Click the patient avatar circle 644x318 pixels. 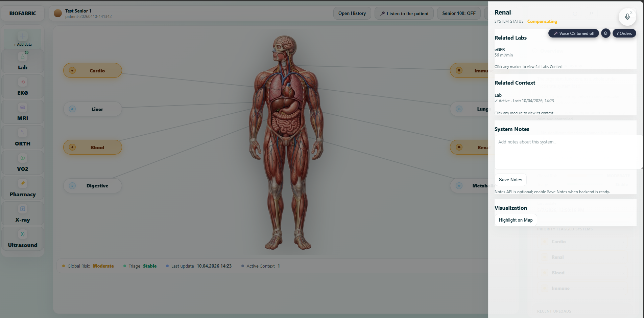click(58, 13)
